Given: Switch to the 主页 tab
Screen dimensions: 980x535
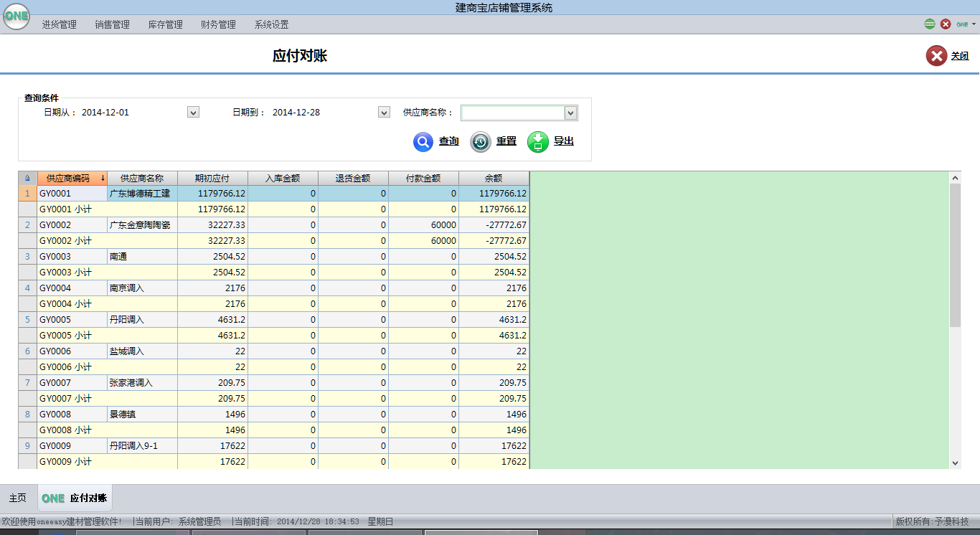Looking at the screenshot, I should click(x=18, y=498).
